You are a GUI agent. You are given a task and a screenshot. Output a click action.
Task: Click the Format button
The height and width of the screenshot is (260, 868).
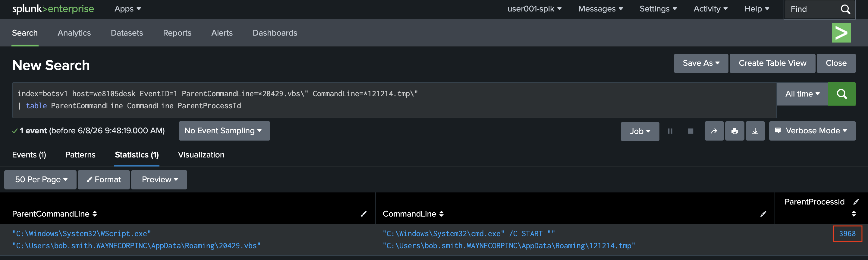104,180
